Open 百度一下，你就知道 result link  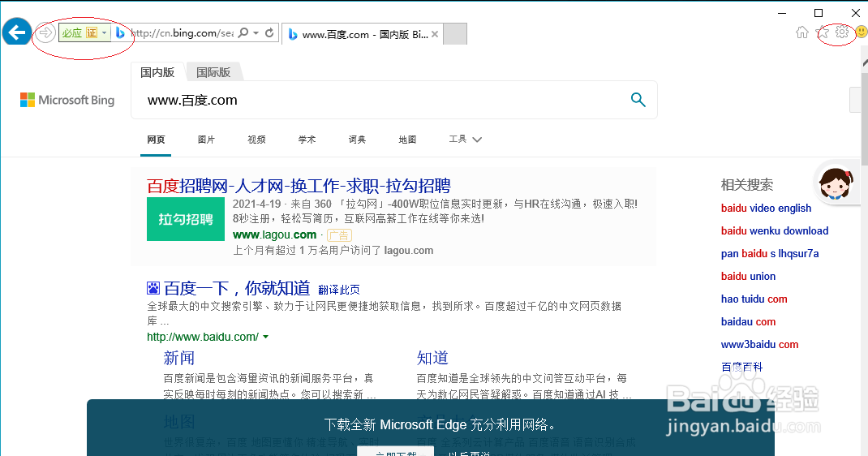(237, 288)
